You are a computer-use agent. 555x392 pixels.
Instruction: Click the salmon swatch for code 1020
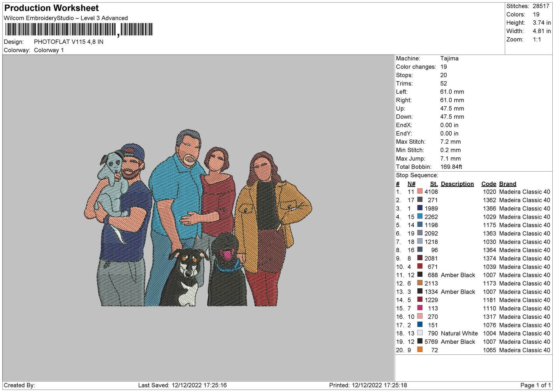[x=420, y=192]
